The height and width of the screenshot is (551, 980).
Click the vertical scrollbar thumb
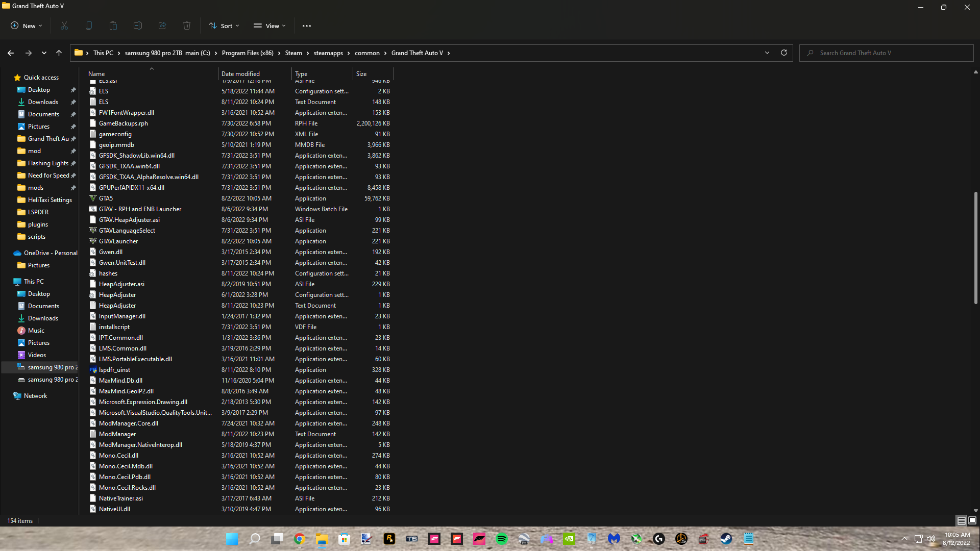(x=975, y=247)
